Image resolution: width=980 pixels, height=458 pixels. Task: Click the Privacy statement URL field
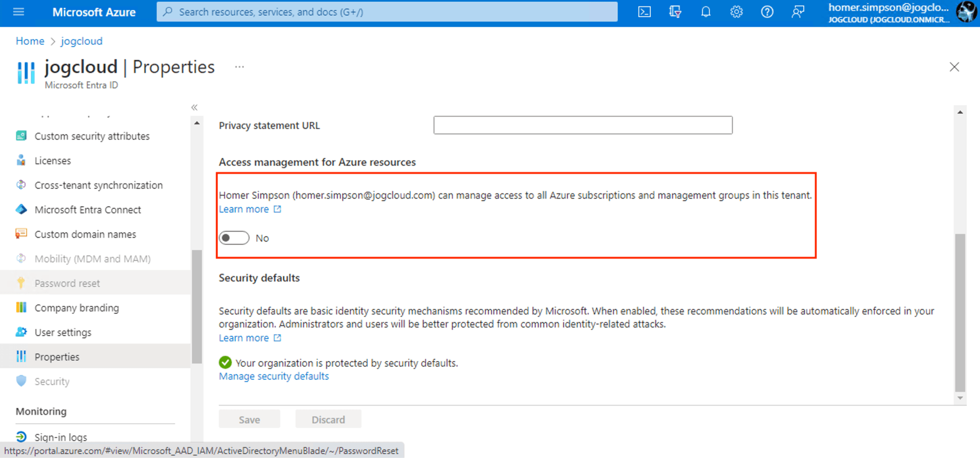coord(583,126)
